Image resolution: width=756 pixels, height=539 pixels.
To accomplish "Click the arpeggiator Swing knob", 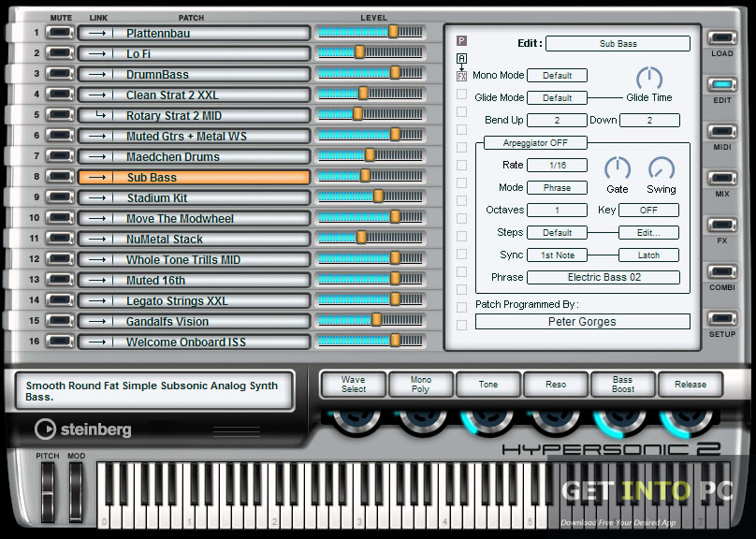I will 661,168.
